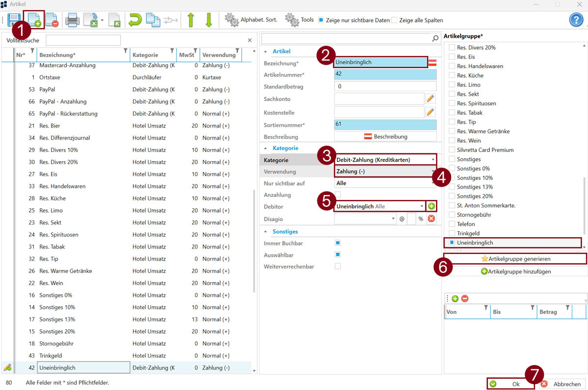Click the delete article icon

52,20
